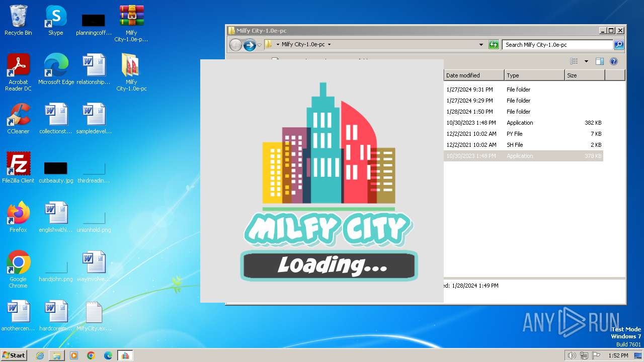Switch to the Milfy City taskbar app
Viewport: 644px width, 362px height.
(x=125, y=355)
